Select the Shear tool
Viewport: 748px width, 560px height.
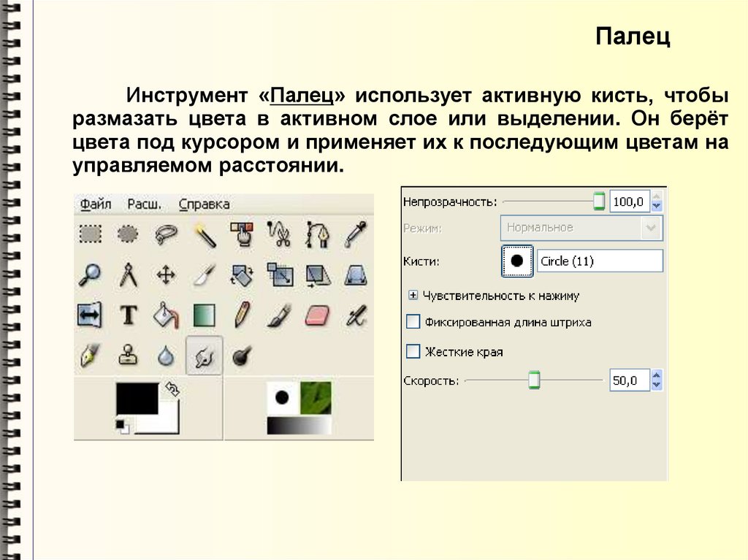click(x=318, y=276)
